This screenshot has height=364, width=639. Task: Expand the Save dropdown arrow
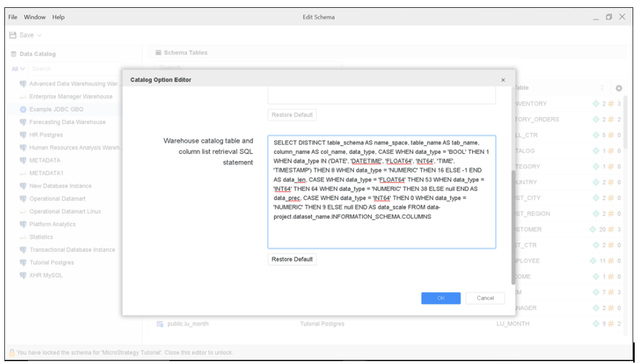40,35
